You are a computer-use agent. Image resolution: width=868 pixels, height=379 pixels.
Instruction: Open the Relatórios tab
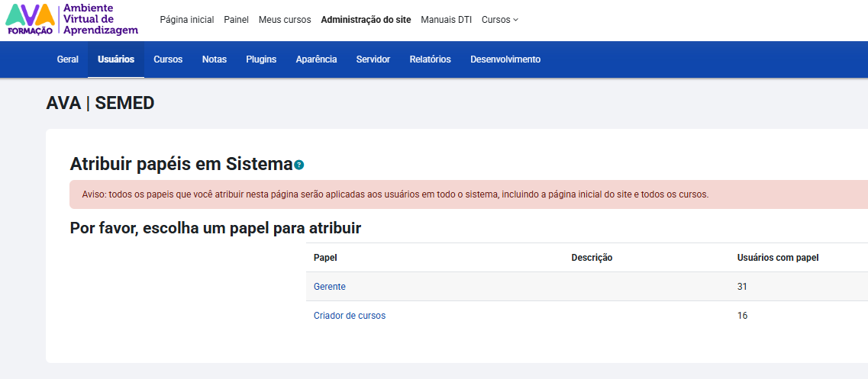tap(430, 59)
